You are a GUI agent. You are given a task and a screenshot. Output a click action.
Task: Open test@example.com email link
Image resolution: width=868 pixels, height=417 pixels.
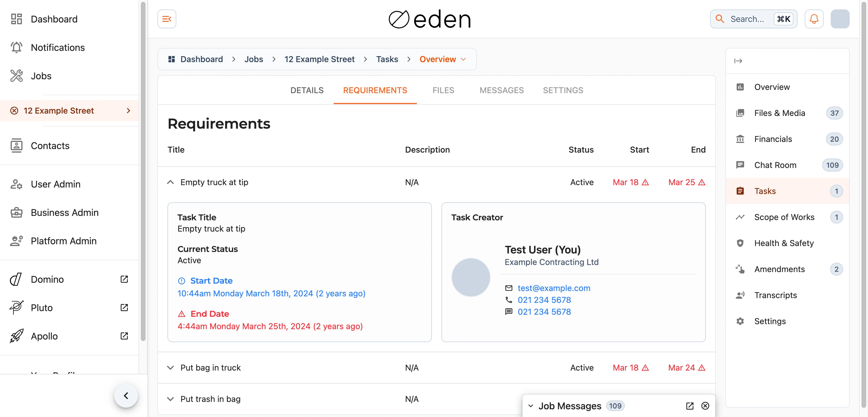tap(554, 288)
